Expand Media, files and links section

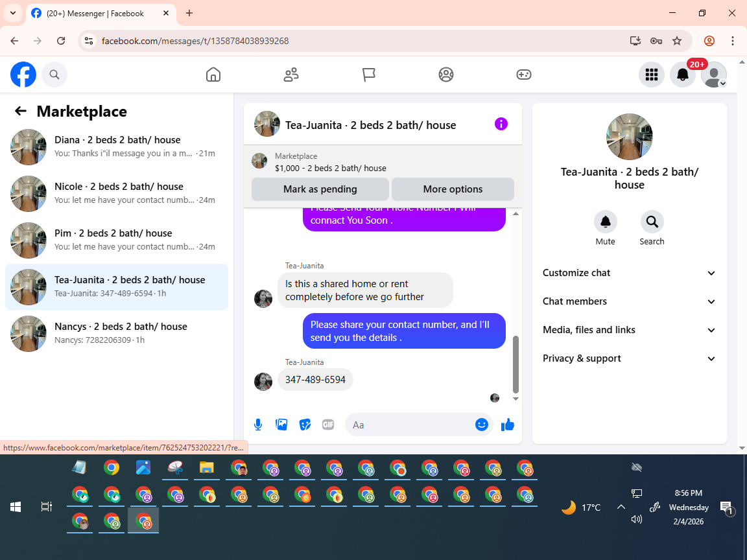(629, 330)
